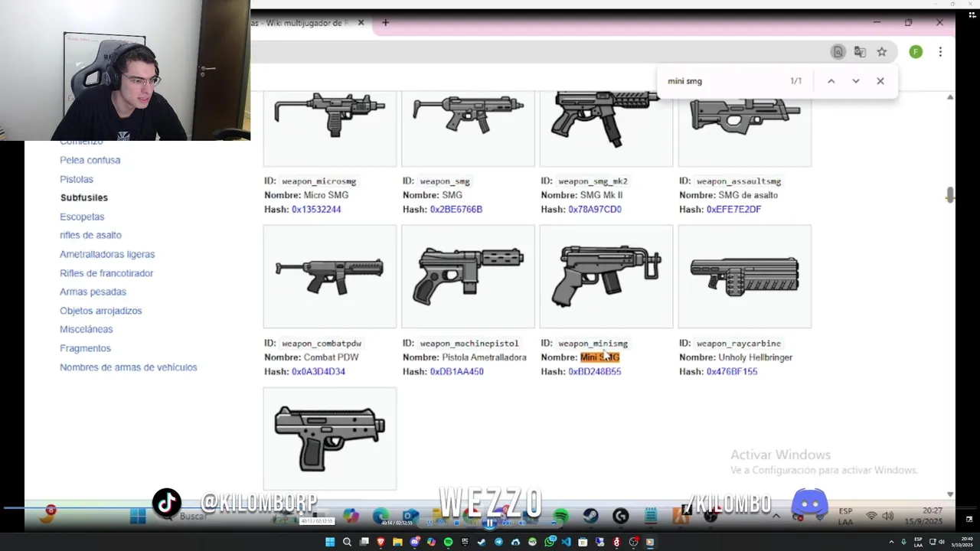
Task: Click the weapon_minismg ID text
Action: coord(593,344)
